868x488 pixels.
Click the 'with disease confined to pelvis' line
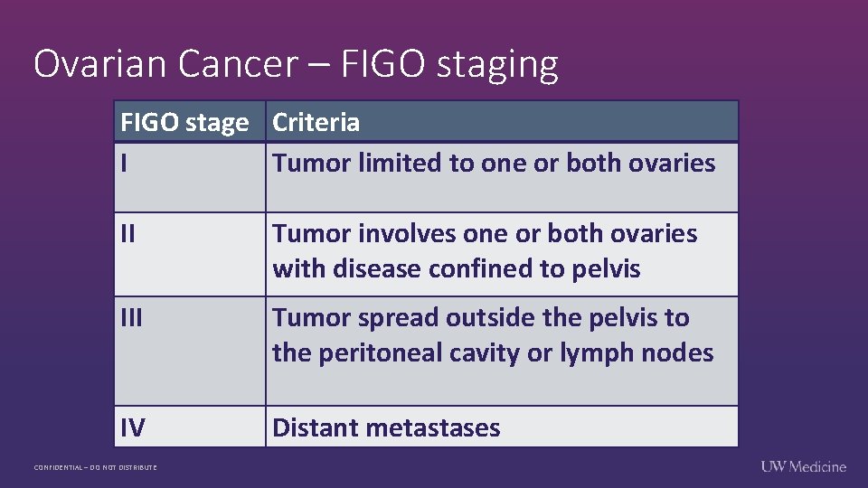click(457, 269)
